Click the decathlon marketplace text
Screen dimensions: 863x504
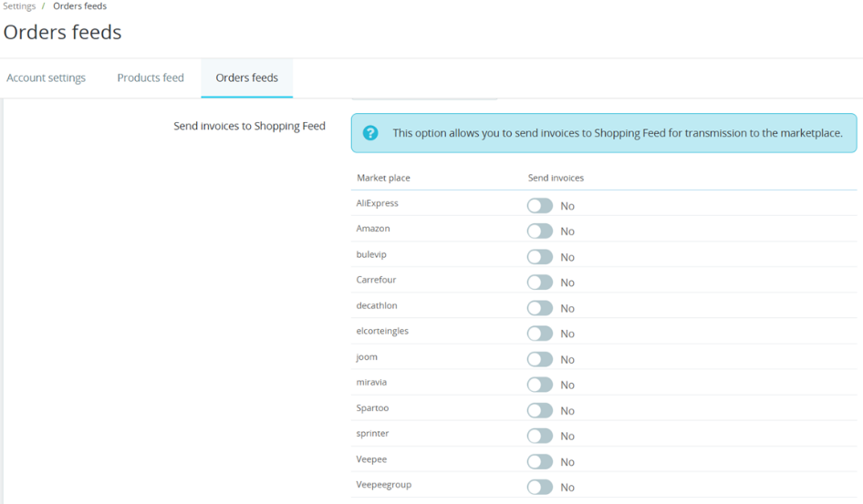coord(377,305)
